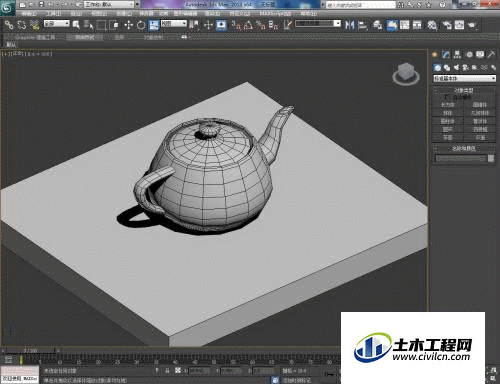Click the Render Production teapot icon

click(x=472, y=25)
